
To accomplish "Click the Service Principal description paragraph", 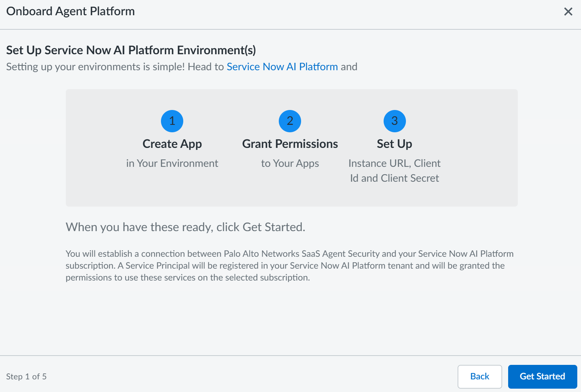I will [x=289, y=266].
